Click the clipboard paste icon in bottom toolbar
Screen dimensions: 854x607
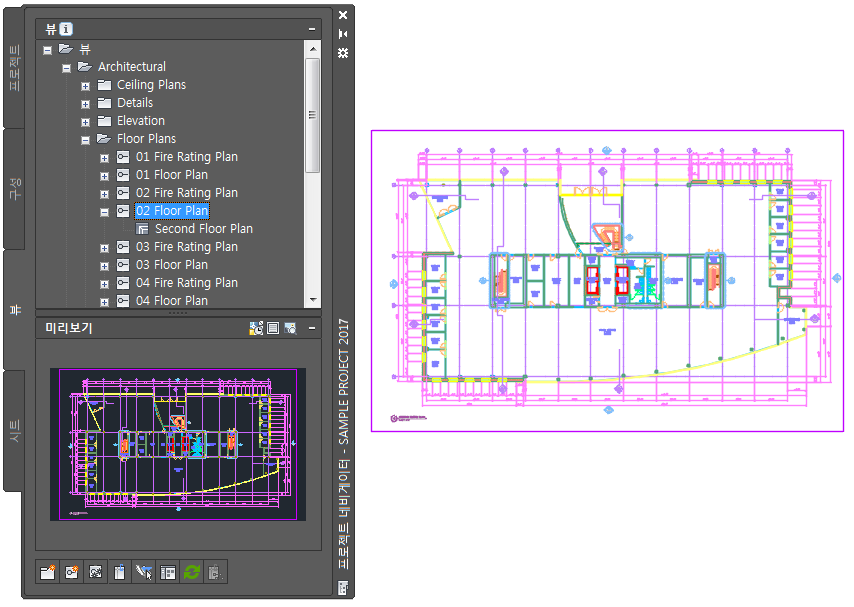(x=119, y=572)
